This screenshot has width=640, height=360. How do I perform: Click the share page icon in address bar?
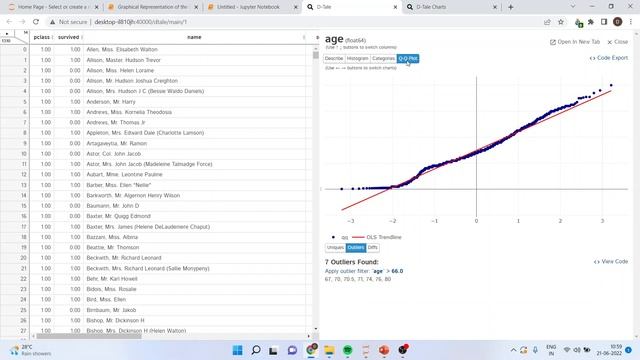tap(547, 22)
